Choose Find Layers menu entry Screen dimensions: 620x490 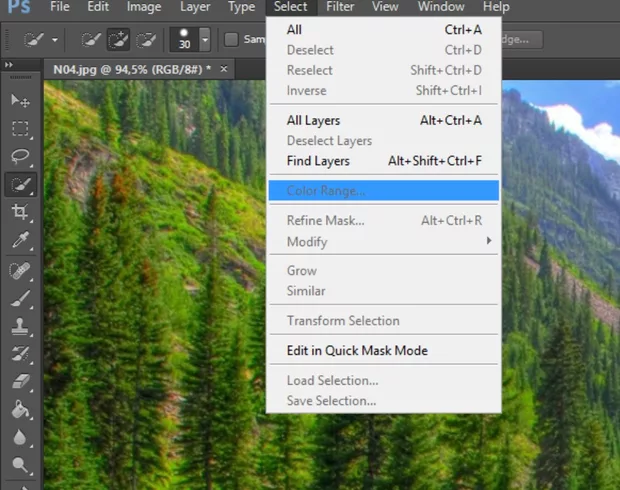(x=384, y=161)
